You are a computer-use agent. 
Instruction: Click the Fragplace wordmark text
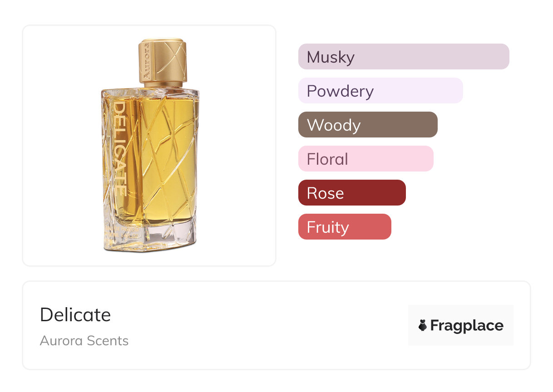tap(467, 325)
